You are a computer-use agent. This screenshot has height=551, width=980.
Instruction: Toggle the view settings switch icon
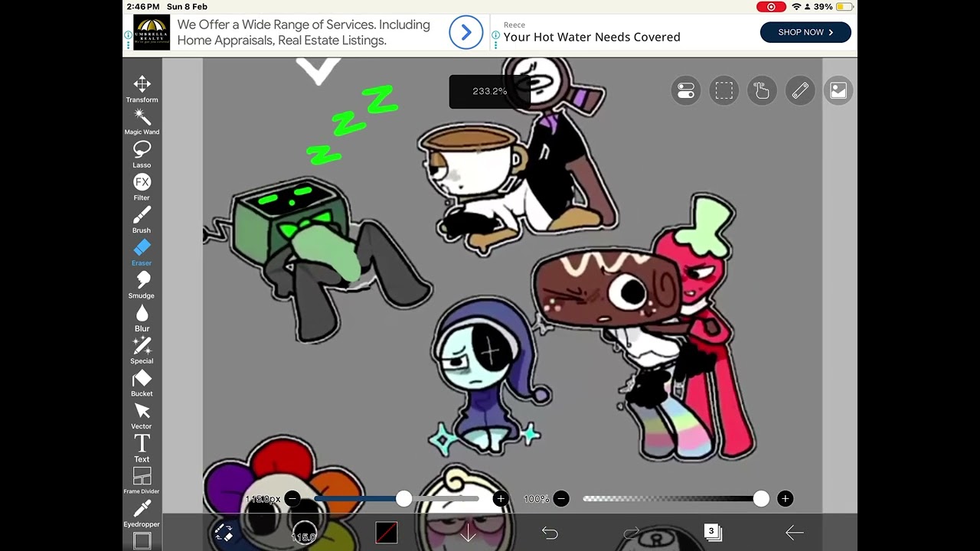click(686, 91)
